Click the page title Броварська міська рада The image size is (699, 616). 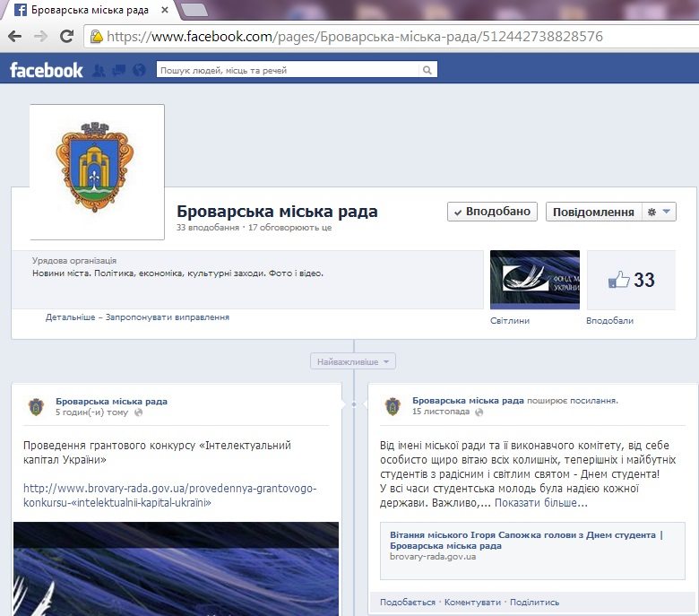click(x=277, y=211)
